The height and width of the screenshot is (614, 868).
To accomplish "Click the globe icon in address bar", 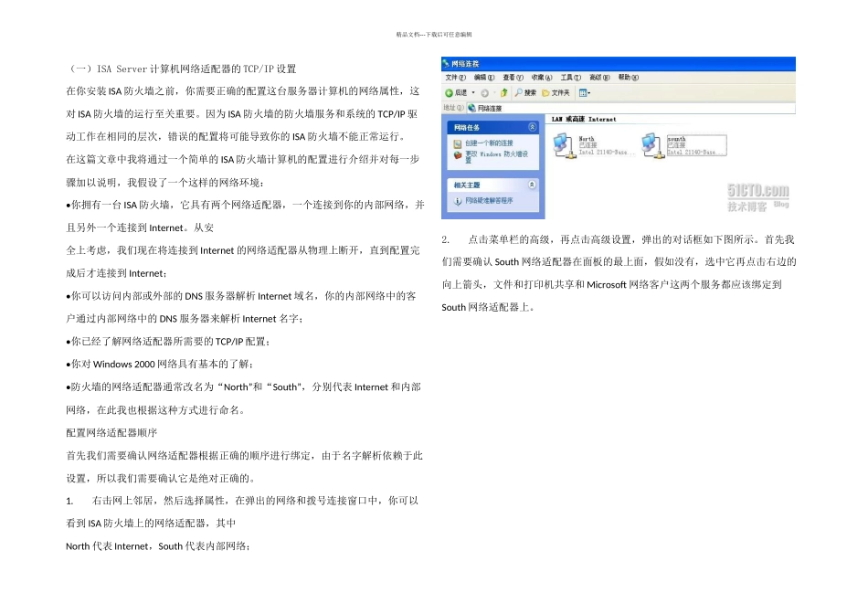I will coord(471,108).
